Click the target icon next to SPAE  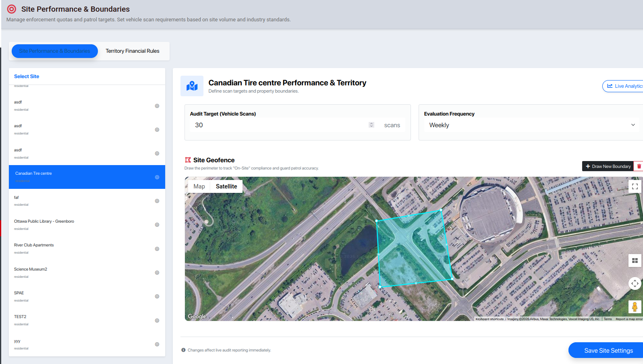157,296
